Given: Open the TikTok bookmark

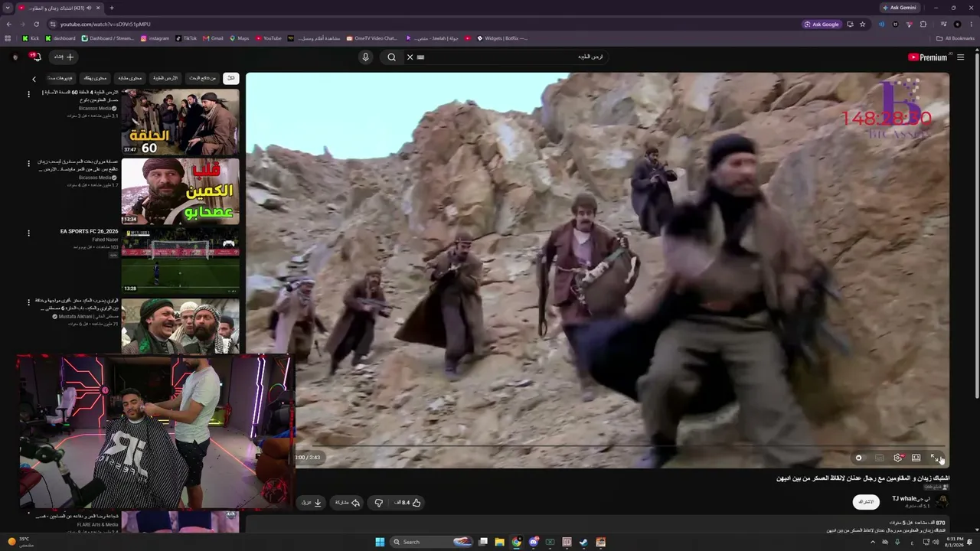Looking at the screenshot, I should (186, 38).
